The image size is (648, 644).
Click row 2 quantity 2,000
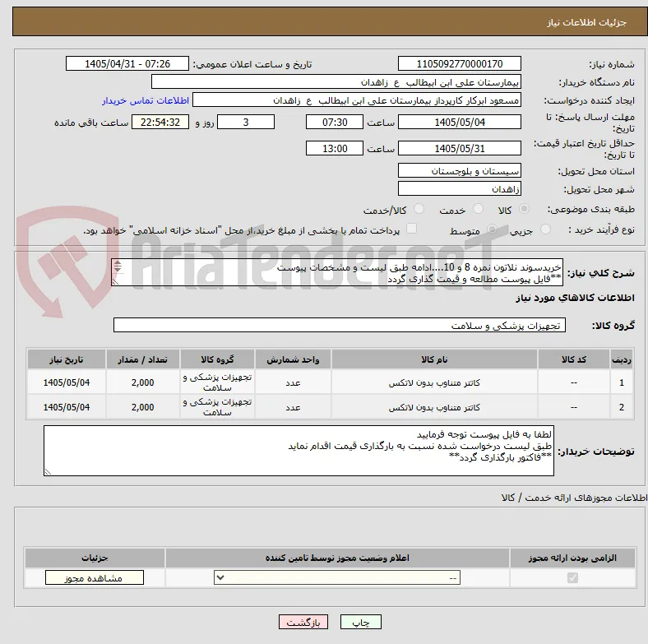142,407
